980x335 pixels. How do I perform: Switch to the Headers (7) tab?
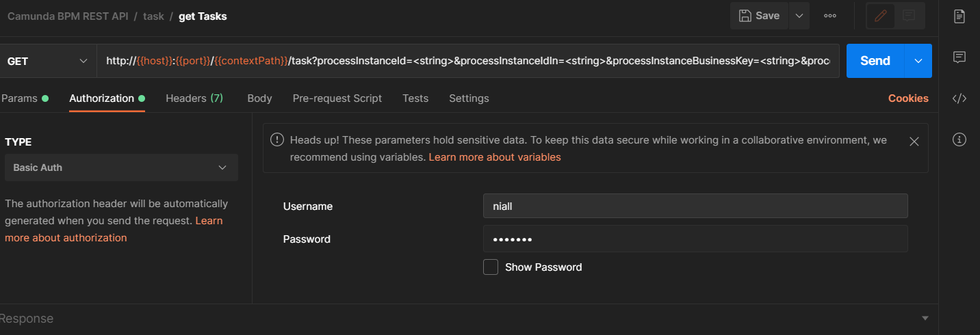pos(194,98)
